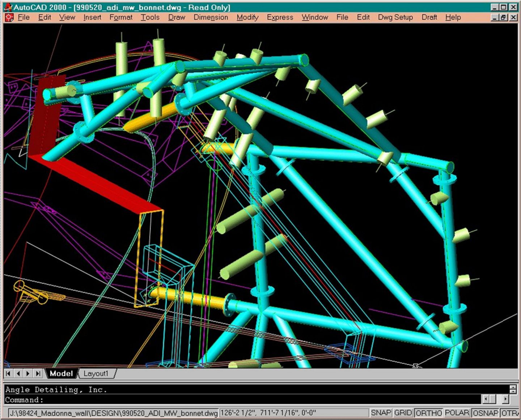Toggle POLAR tracking in status bar
The width and height of the screenshot is (521, 420).
point(457,413)
